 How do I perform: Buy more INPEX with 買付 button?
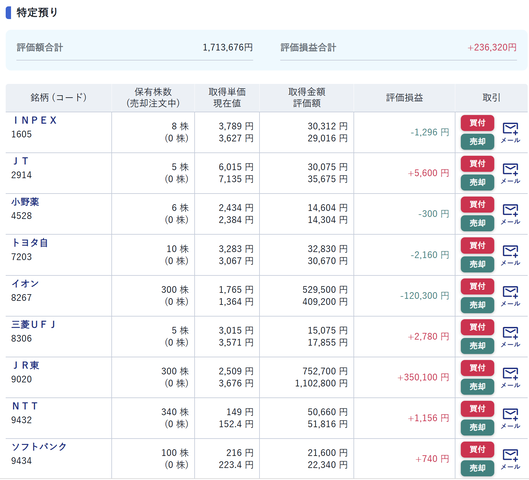click(477, 123)
